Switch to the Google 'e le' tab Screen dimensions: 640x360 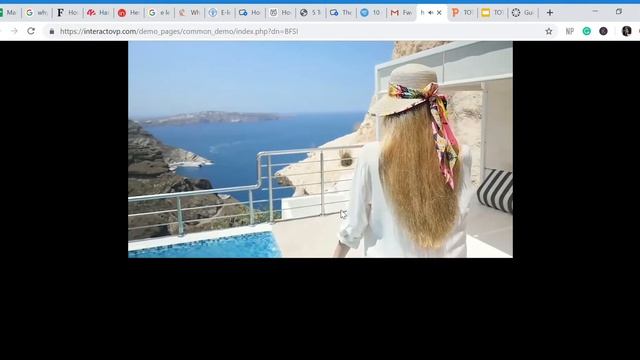pyautogui.click(x=159, y=13)
